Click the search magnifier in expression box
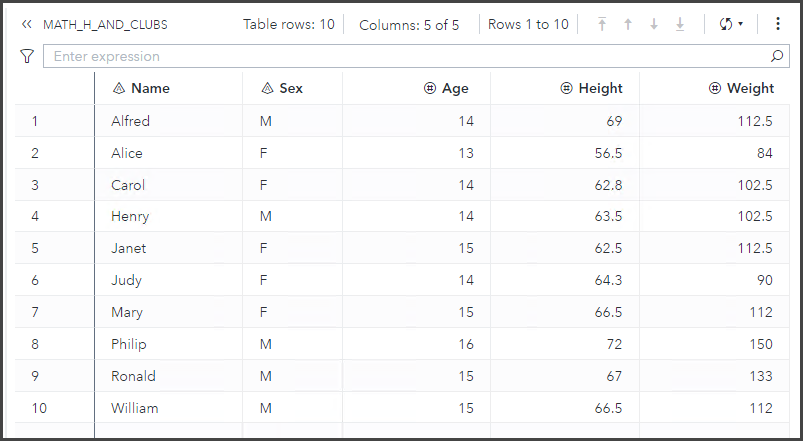 click(x=777, y=57)
